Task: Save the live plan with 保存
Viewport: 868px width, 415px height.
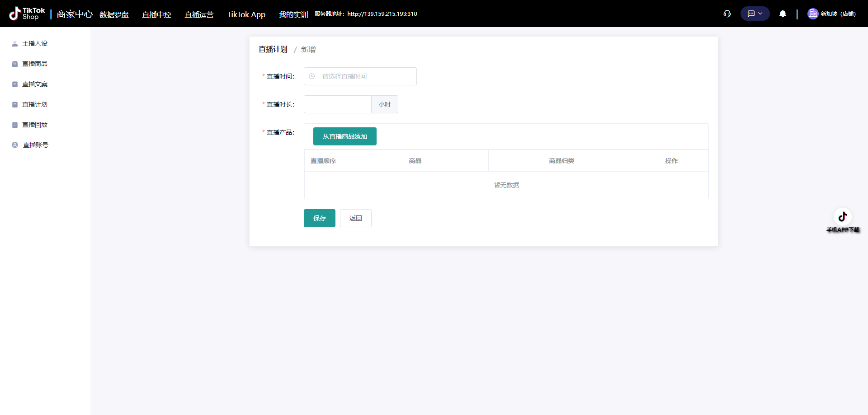Action: click(319, 218)
